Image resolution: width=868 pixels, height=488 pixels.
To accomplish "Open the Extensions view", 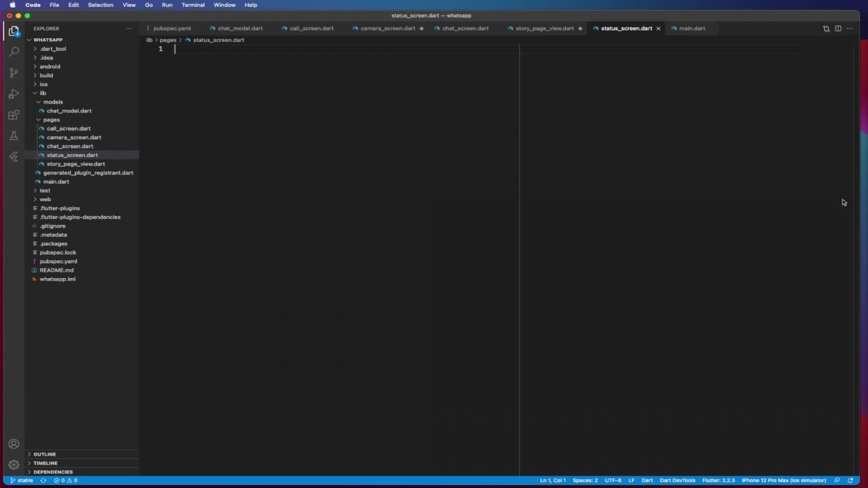I will click(x=14, y=115).
